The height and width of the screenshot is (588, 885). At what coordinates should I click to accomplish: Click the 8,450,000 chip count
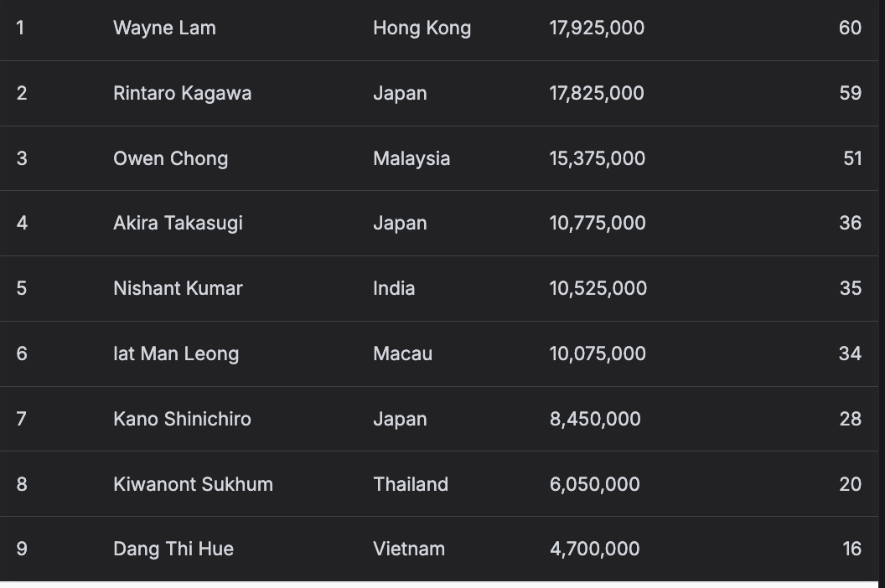[x=595, y=419]
